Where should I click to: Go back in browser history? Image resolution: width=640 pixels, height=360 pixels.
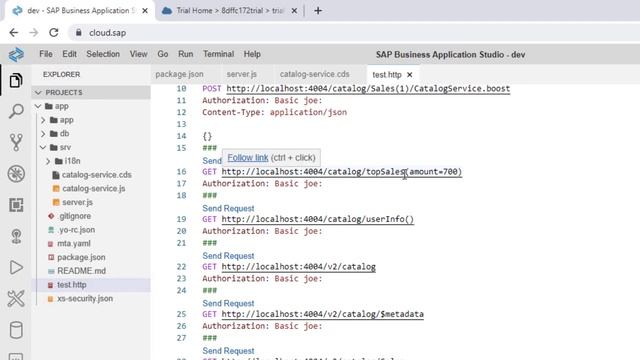coord(13,33)
